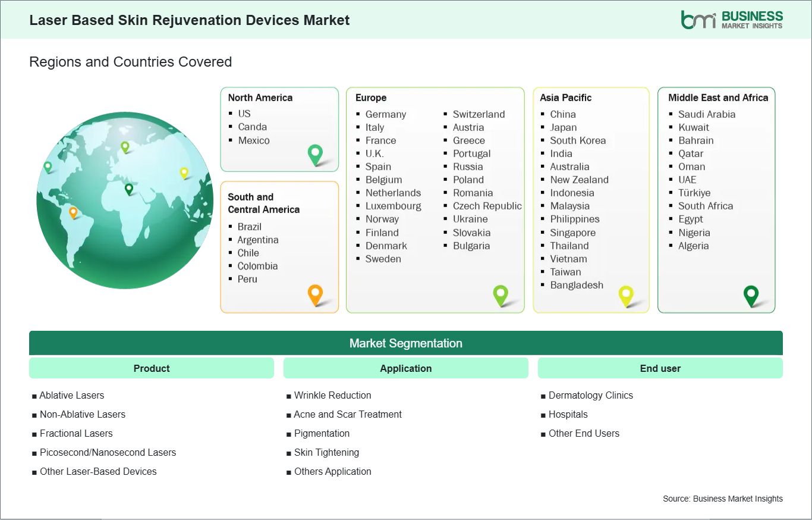Image resolution: width=812 pixels, height=520 pixels.
Task: Click 'Bulgaria' in Europe list
Action: tap(471, 246)
